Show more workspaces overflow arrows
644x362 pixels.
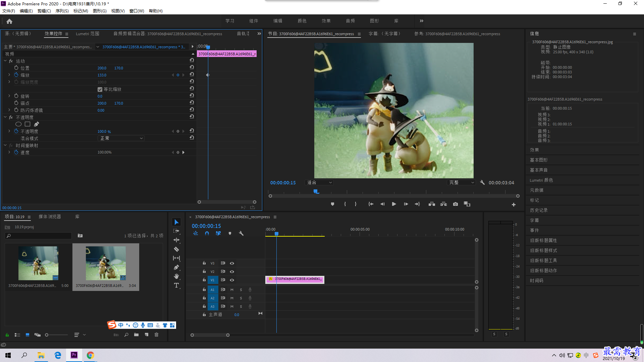[422, 21]
